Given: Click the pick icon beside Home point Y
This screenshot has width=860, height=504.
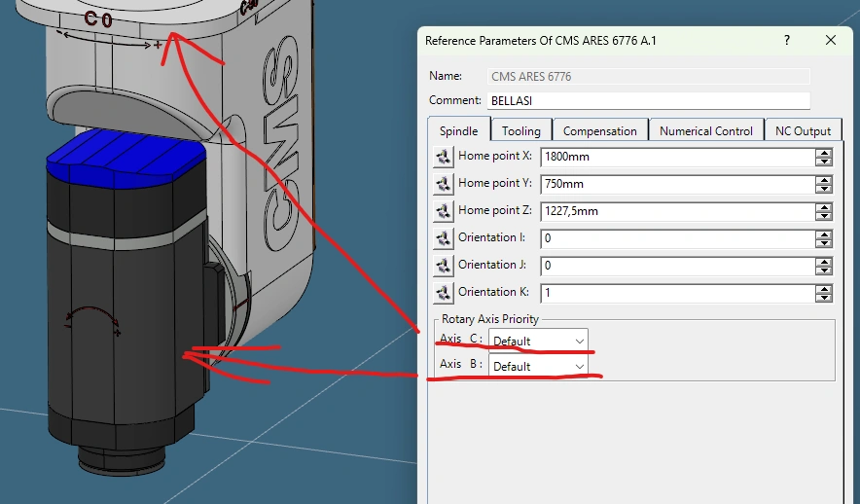Looking at the screenshot, I should [x=444, y=184].
